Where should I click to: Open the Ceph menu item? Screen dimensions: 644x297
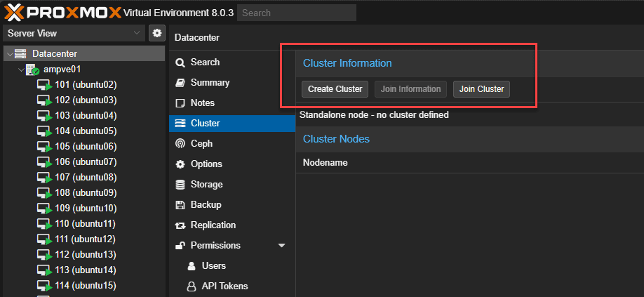(x=232, y=143)
